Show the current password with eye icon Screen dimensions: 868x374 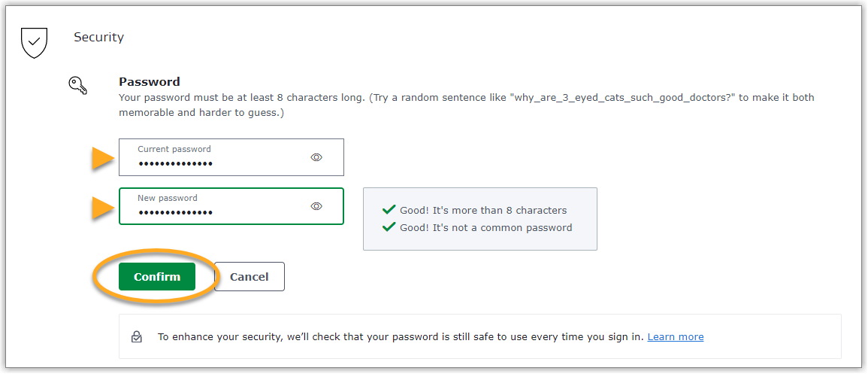316,157
